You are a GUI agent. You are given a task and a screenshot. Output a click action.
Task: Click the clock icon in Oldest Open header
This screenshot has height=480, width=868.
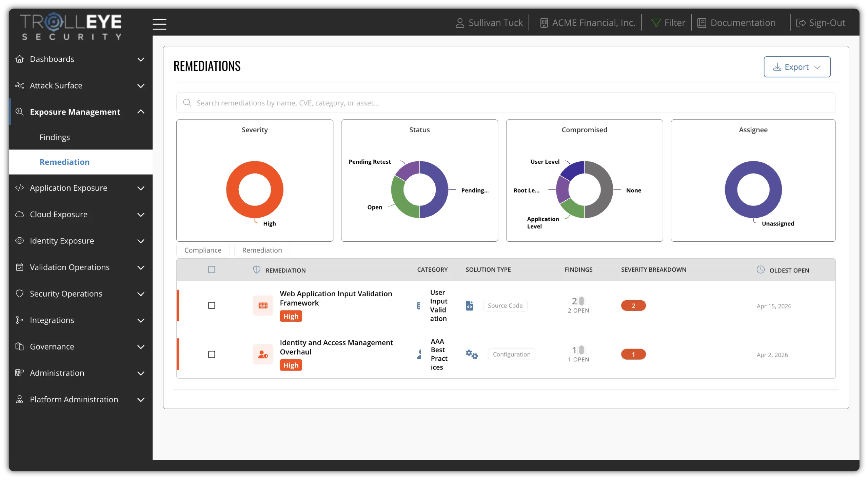(761, 270)
